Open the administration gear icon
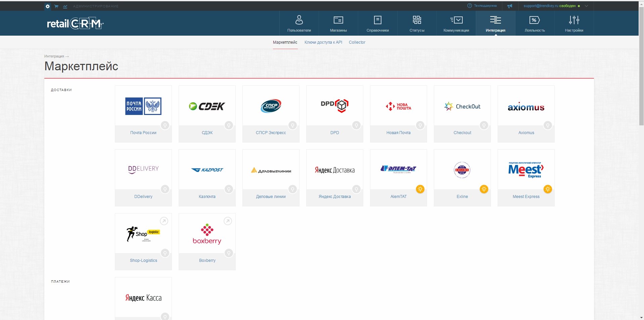 pos(48,6)
